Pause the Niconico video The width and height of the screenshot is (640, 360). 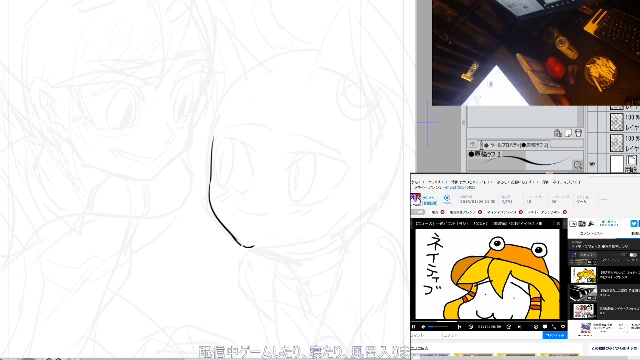[x=414, y=327]
